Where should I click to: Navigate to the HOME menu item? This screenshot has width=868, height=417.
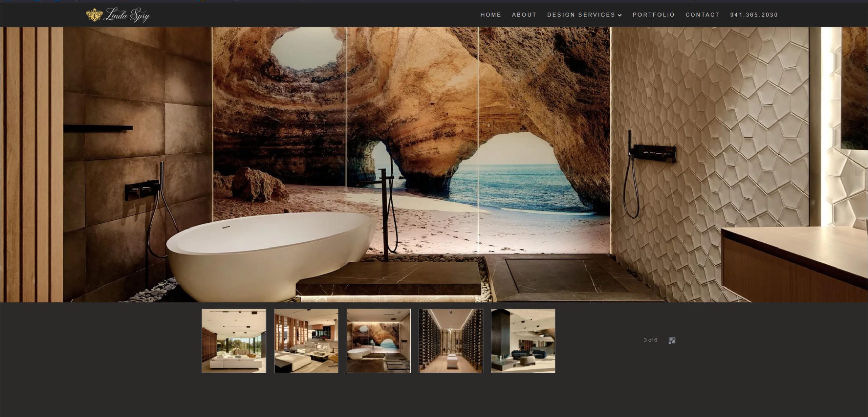pos(490,15)
